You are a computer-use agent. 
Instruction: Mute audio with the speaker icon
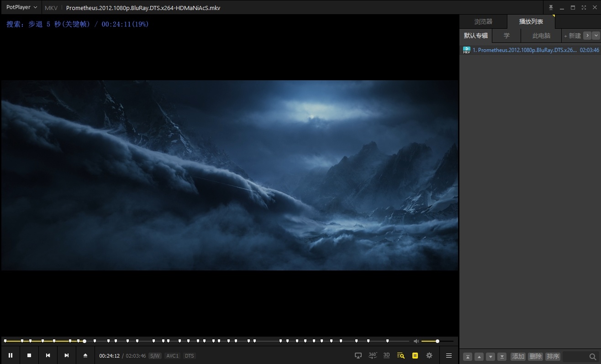click(416, 341)
